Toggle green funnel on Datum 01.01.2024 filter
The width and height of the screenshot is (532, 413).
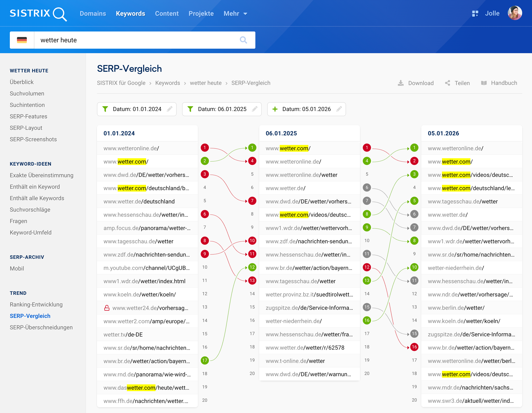pyautogui.click(x=105, y=109)
